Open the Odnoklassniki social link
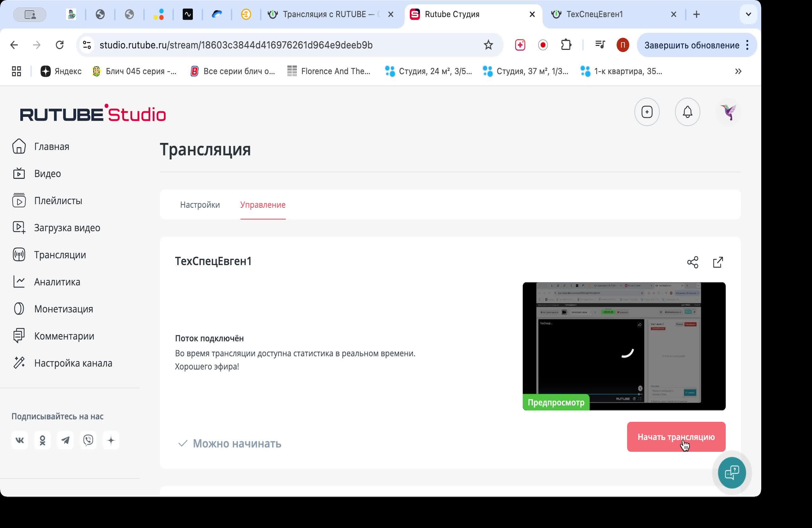The height and width of the screenshot is (528, 812). [43, 440]
